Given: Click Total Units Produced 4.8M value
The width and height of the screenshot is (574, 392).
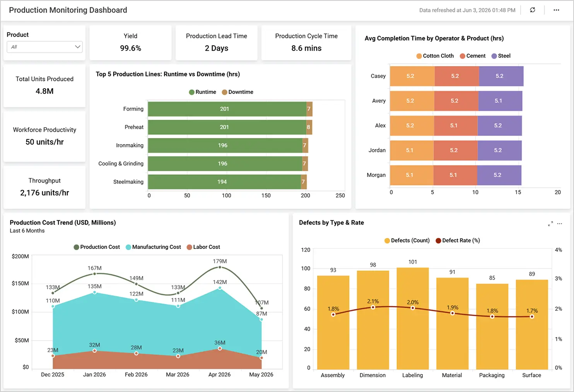Looking at the screenshot, I should point(44,91).
